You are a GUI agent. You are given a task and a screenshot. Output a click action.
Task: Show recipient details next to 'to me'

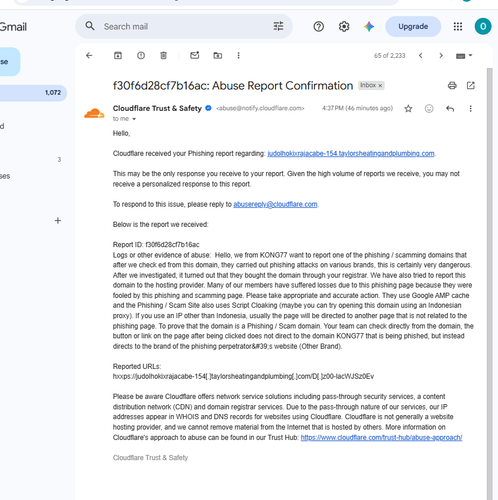click(x=134, y=119)
